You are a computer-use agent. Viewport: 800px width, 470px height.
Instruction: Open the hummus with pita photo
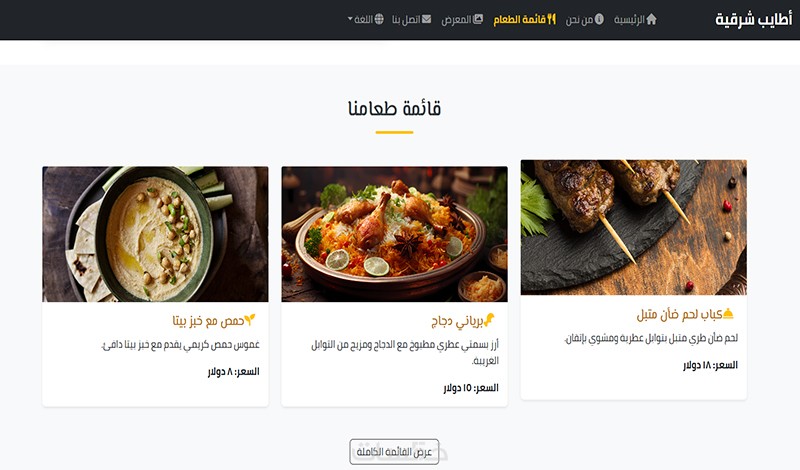(x=155, y=234)
